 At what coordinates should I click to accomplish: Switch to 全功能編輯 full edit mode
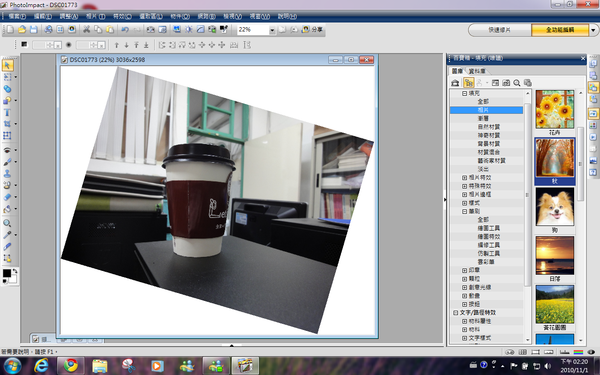560,30
